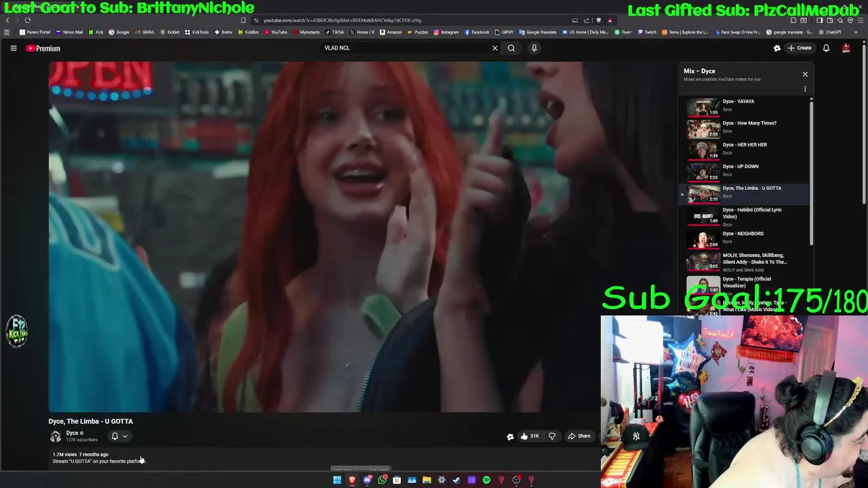Play Dyce - Habibti Official Lyric Video

coord(745,216)
